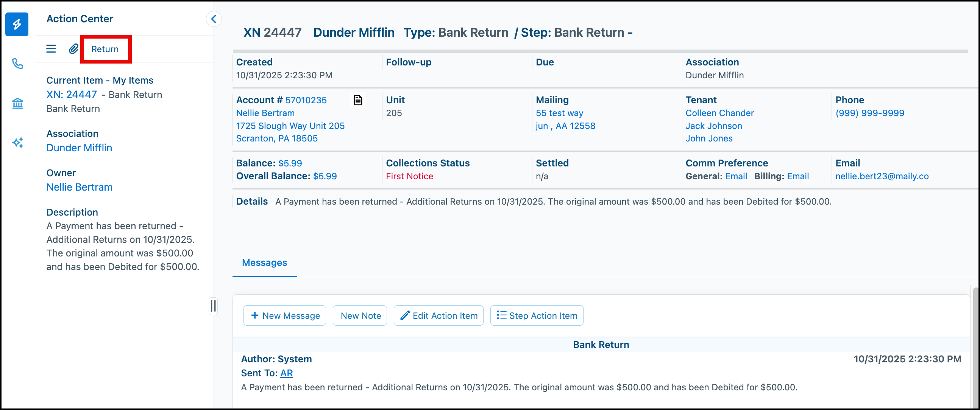Switch to the Messages tab

point(264,263)
